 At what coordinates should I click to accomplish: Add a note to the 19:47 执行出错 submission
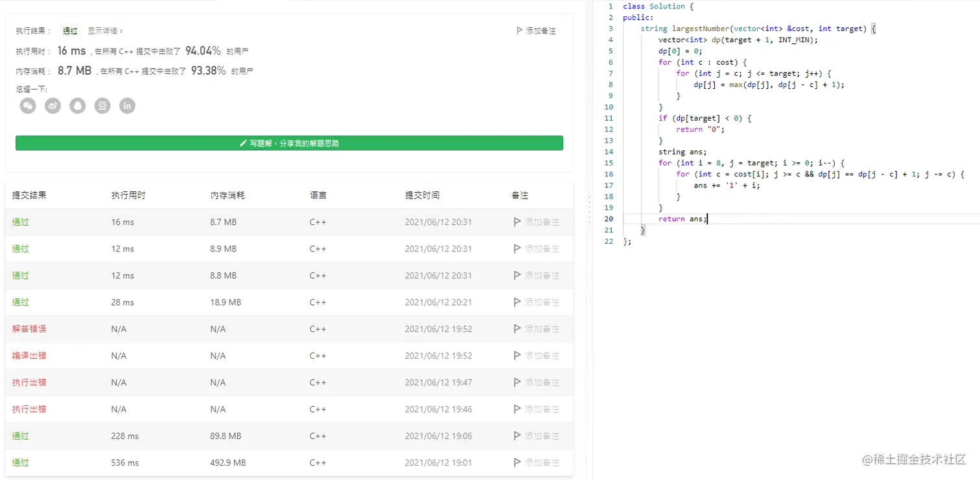click(x=536, y=382)
